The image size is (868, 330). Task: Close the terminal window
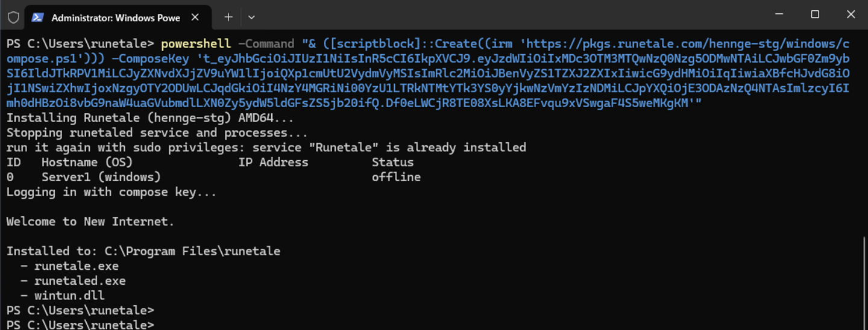851,14
